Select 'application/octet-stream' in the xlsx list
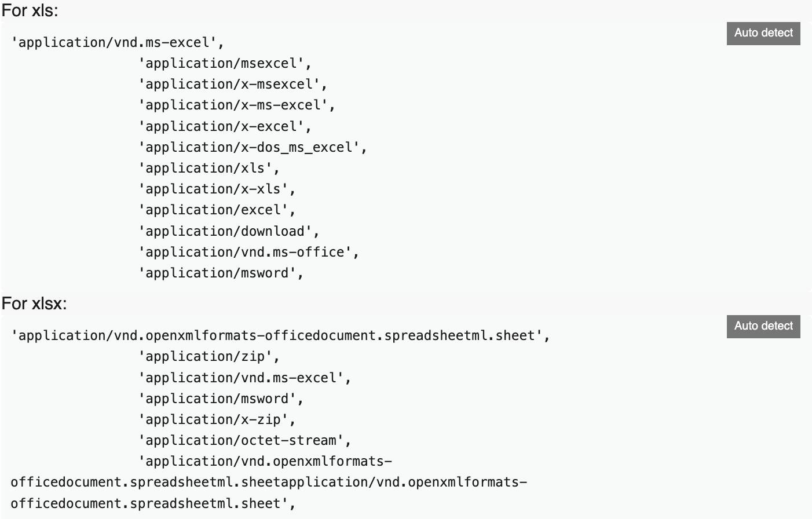Viewport: 812px width, 519px height. [x=243, y=440]
